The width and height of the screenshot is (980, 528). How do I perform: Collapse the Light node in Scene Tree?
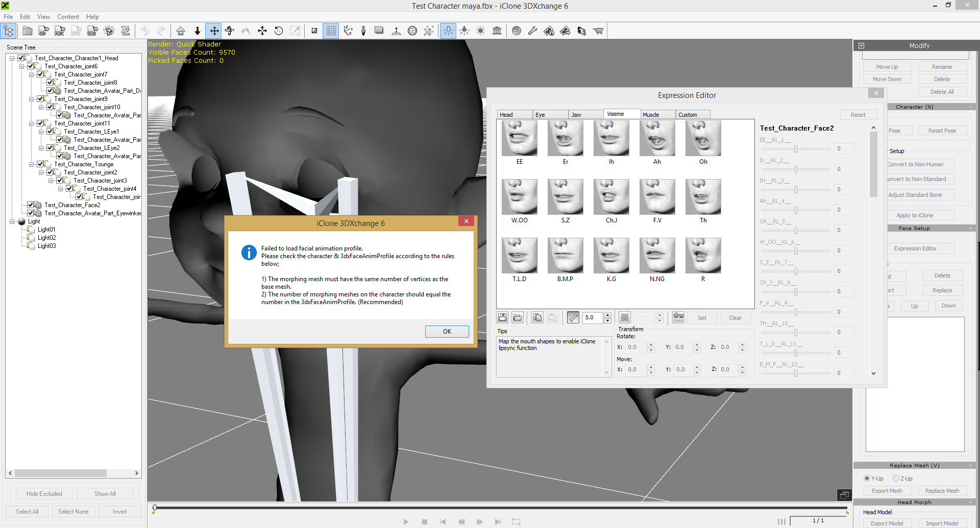pyautogui.click(x=12, y=221)
